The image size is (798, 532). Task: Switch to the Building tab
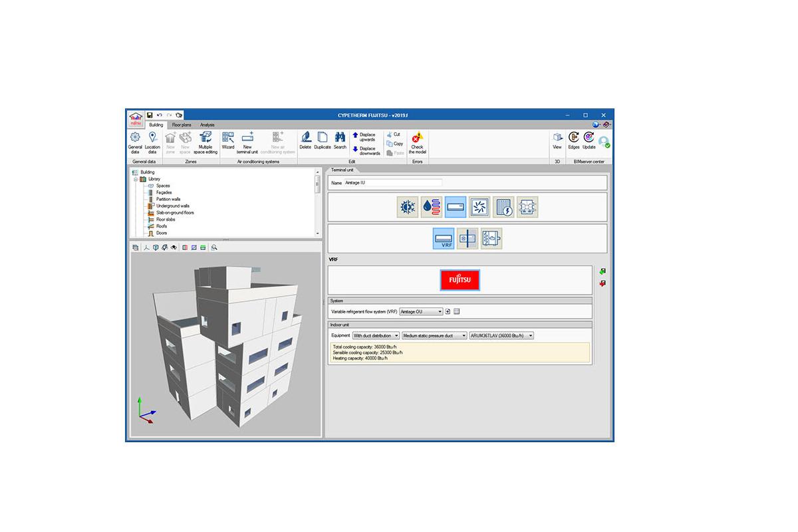156,124
